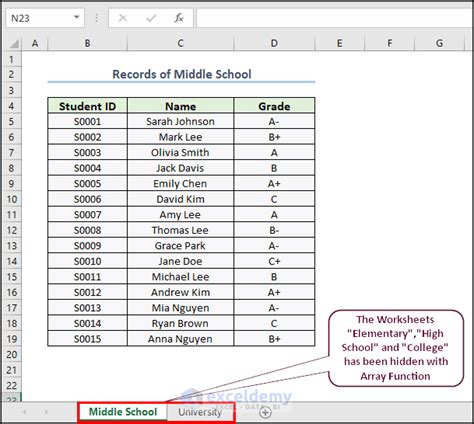Viewport: 474px width, 424px height.
Task: Switch to the Middle School sheet tab
Action: pos(123,412)
